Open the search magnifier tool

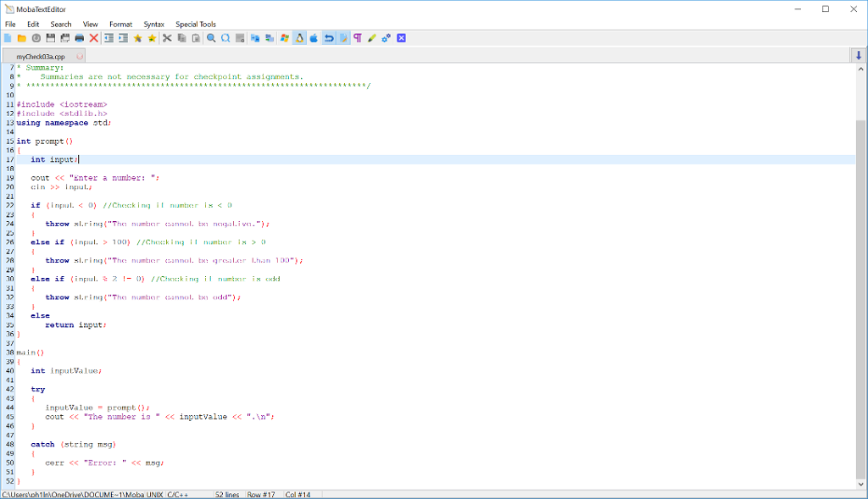(211, 37)
